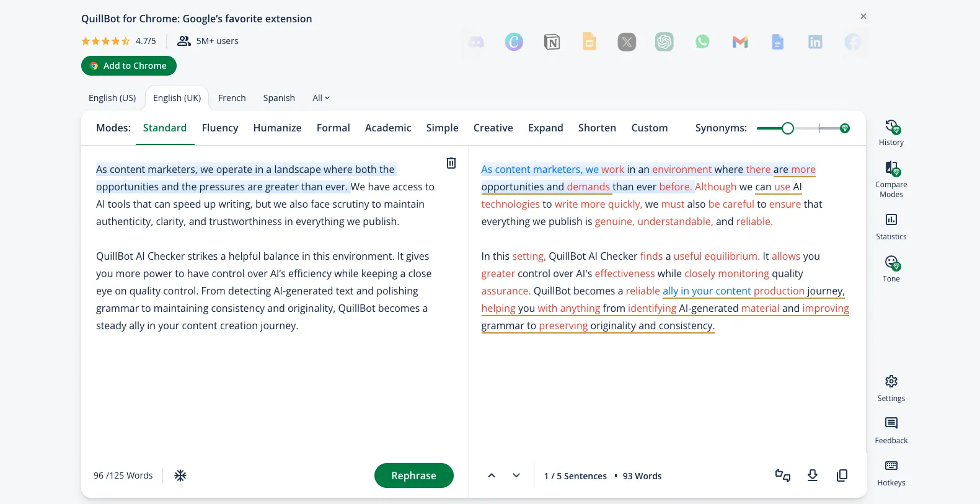Click the '1 / 5 Sentences' indicator
980x504 pixels.
(575, 476)
